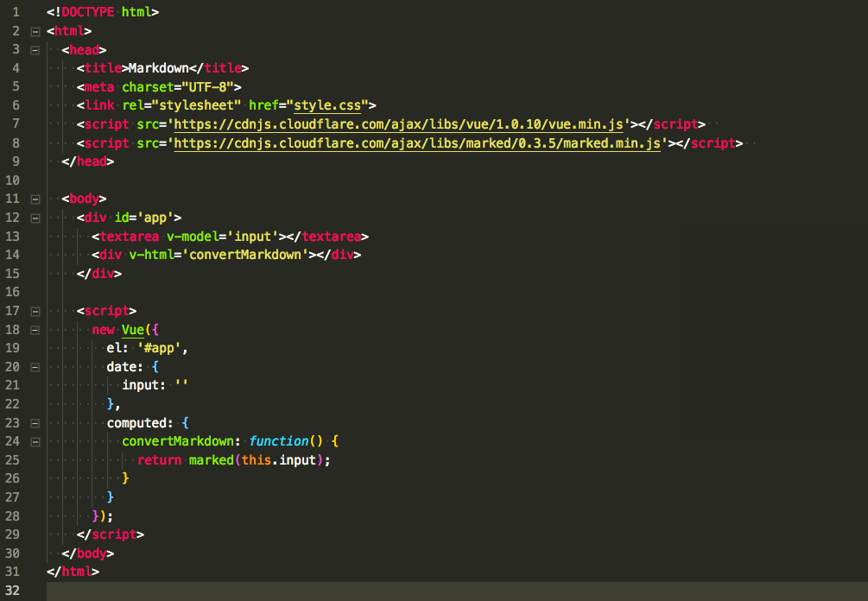
Task: Click the new keyword on line 18
Action: pos(103,330)
